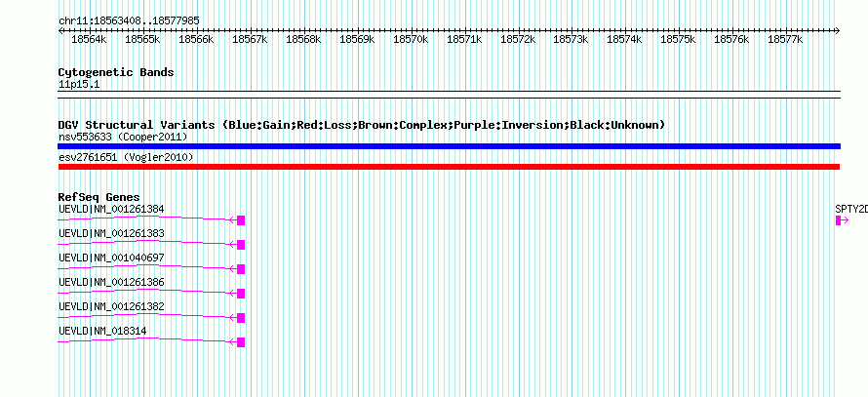Click the 18575k ruler tick label
The image size is (868, 397).
[679, 39]
